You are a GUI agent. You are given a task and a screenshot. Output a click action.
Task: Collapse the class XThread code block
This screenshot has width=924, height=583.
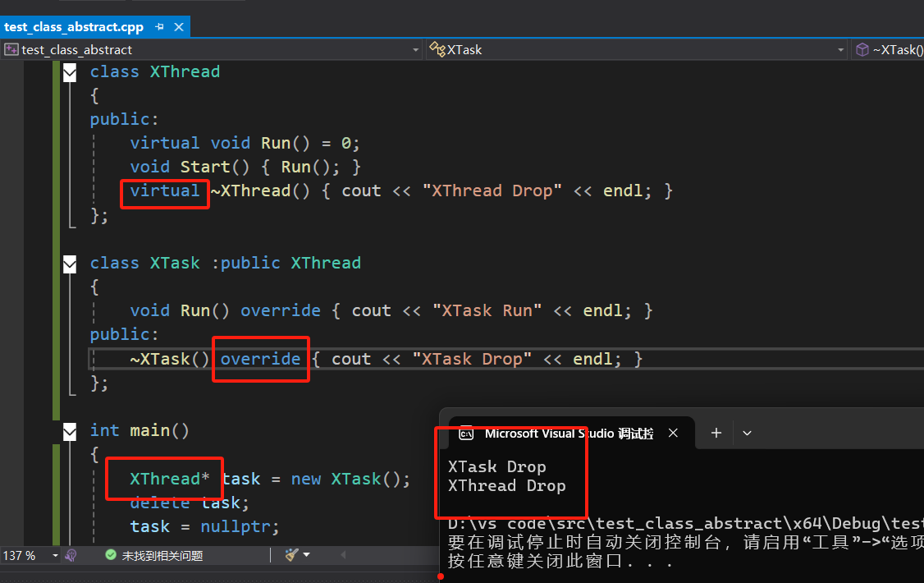tap(70, 73)
